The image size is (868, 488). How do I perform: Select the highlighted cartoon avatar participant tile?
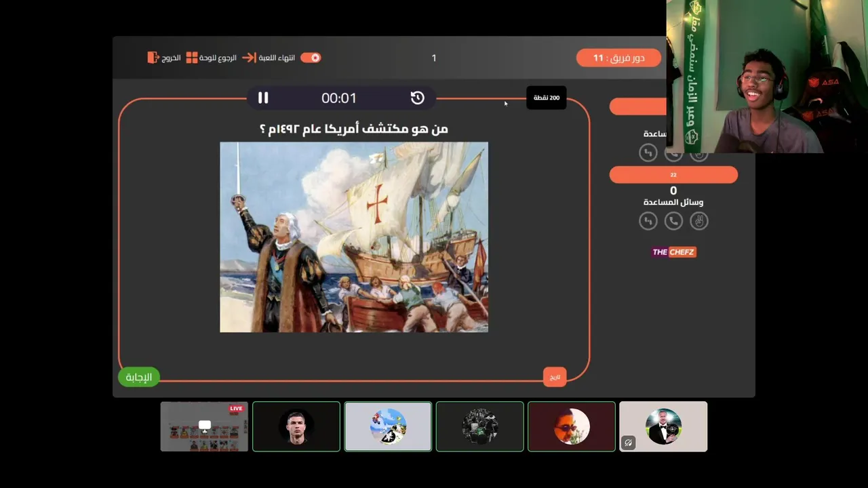pyautogui.click(x=388, y=426)
